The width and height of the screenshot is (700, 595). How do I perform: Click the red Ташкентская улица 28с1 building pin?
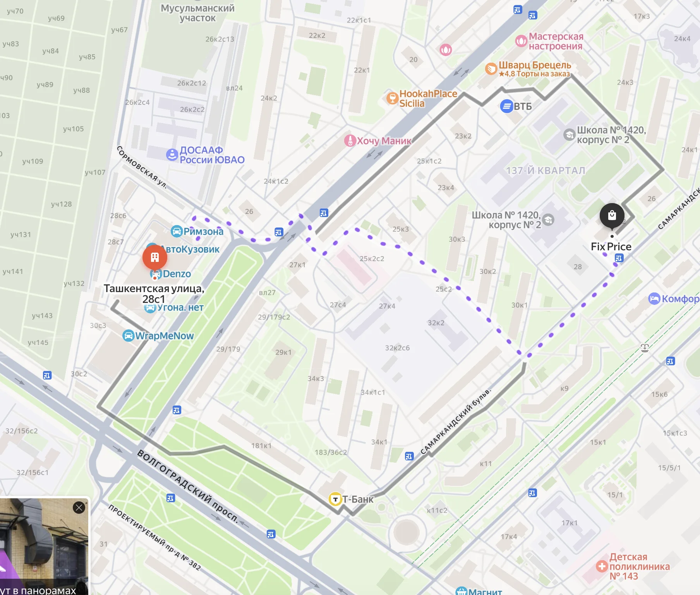pos(154,257)
